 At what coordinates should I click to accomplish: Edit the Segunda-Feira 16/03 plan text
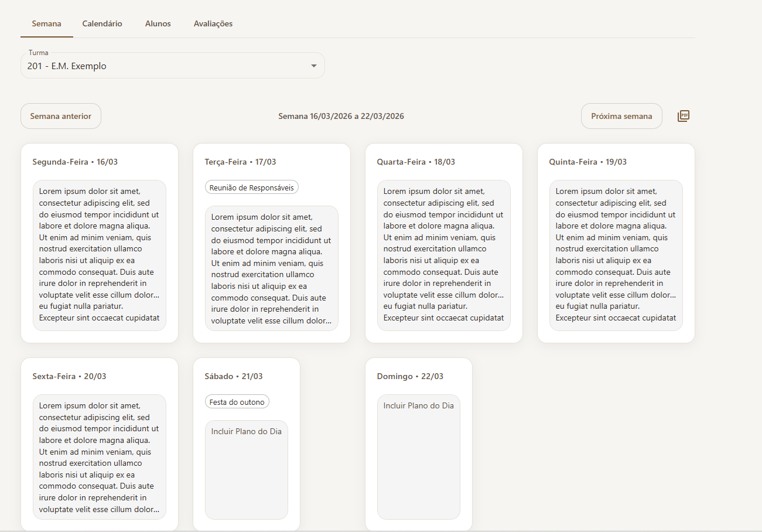[100, 255]
